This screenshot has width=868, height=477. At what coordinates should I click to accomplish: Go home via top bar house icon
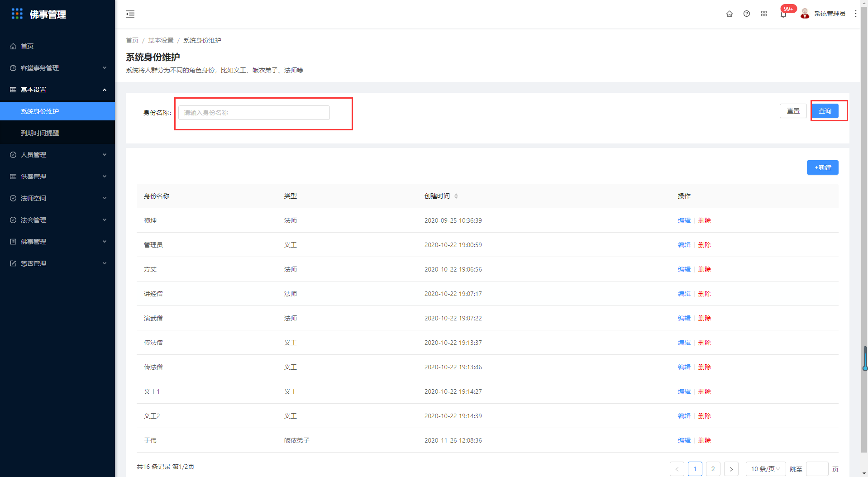730,14
